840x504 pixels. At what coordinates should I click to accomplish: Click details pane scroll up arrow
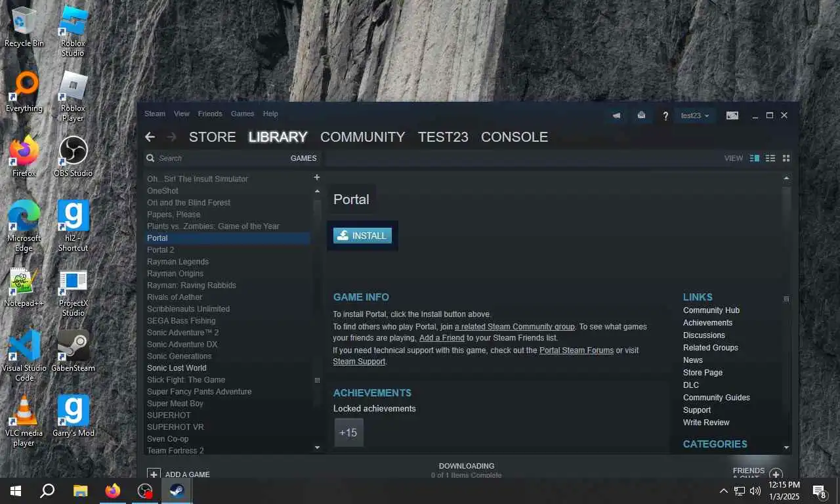coord(786,178)
